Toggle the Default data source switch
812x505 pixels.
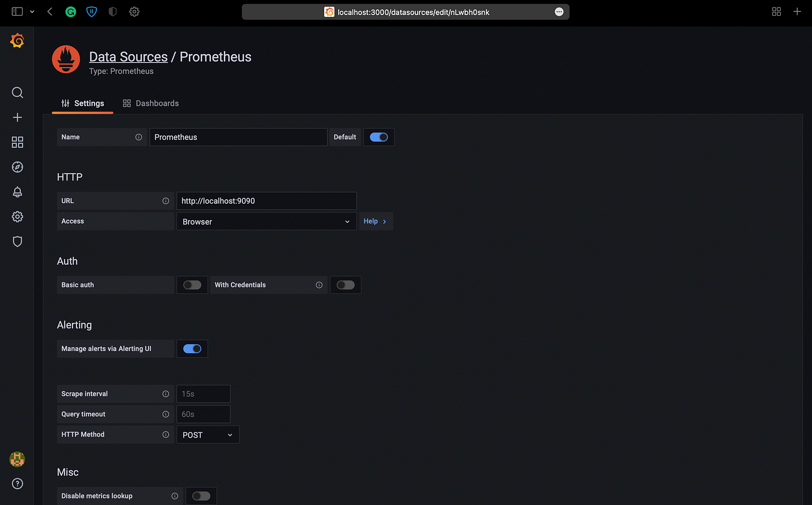[379, 137]
